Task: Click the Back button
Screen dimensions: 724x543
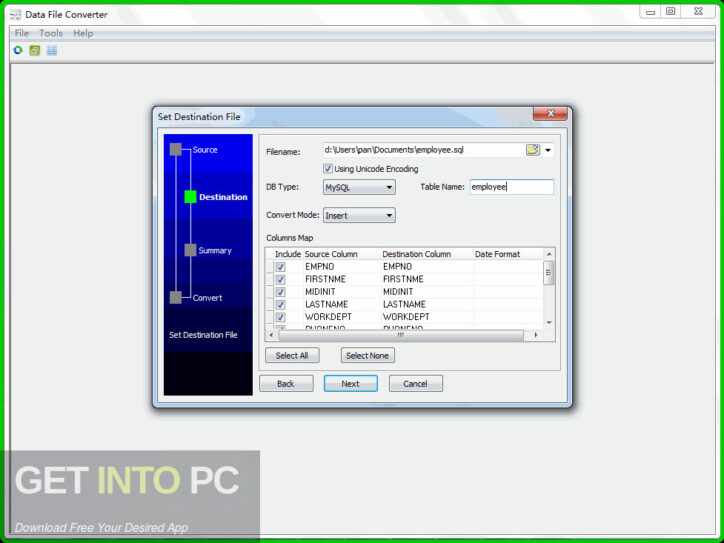Action: click(286, 383)
